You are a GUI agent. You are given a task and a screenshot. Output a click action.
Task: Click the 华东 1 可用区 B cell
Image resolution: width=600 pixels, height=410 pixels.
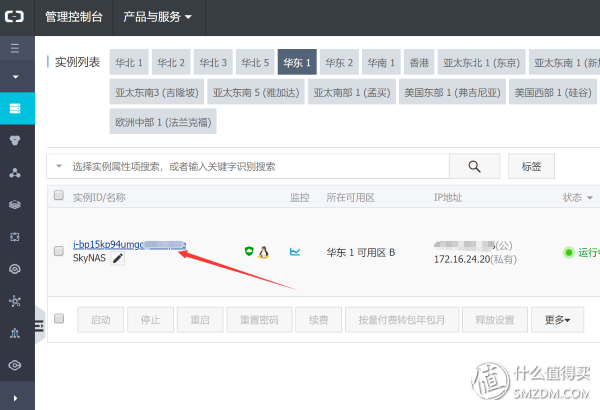[x=361, y=252]
